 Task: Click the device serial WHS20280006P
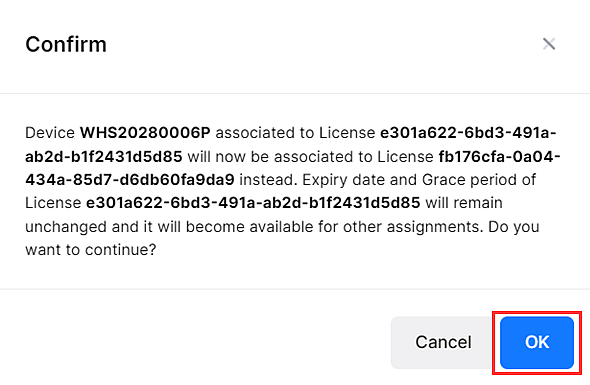click(x=145, y=133)
